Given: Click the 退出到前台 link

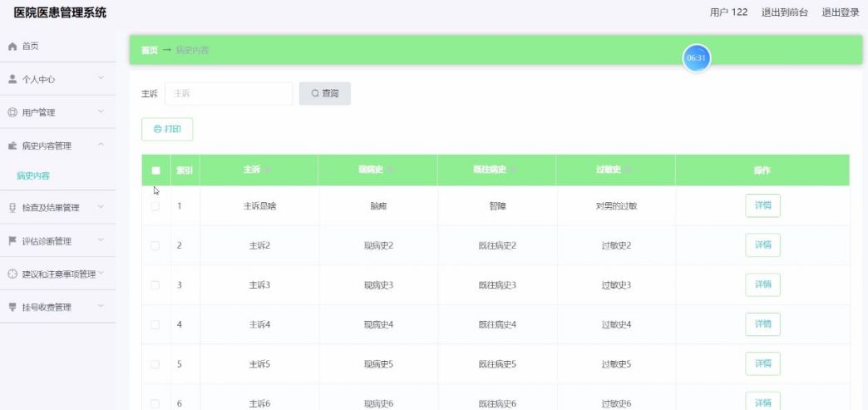Looking at the screenshot, I should point(784,12).
